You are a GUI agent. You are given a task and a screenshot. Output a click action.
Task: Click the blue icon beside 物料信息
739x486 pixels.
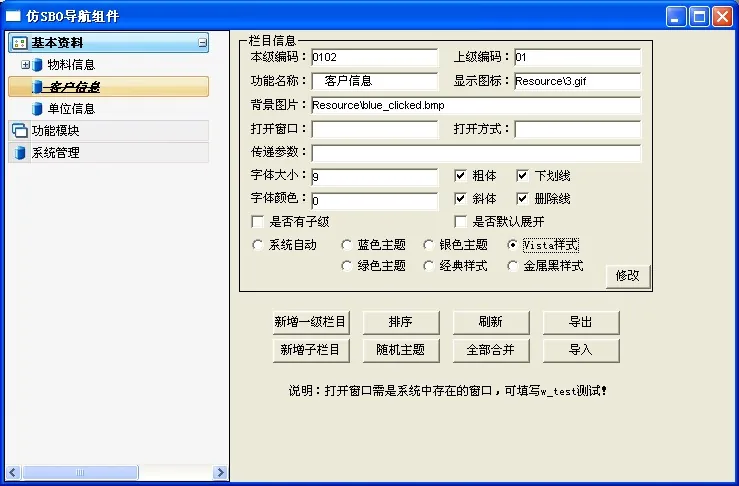37,65
